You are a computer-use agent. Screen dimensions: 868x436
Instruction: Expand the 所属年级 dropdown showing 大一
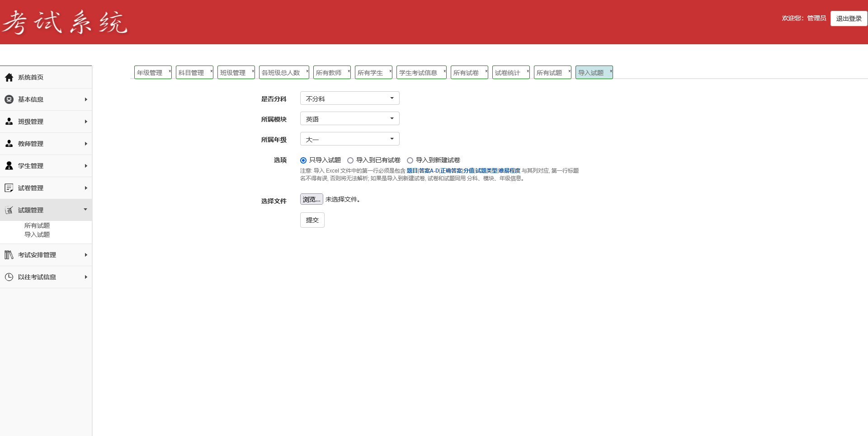[349, 138]
